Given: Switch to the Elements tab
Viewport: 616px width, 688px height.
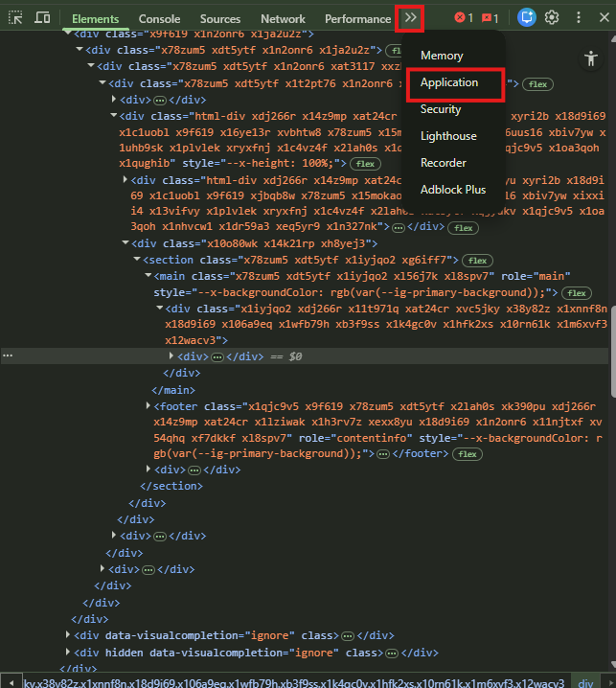Looking at the screenshot, I should coord(95,19).
